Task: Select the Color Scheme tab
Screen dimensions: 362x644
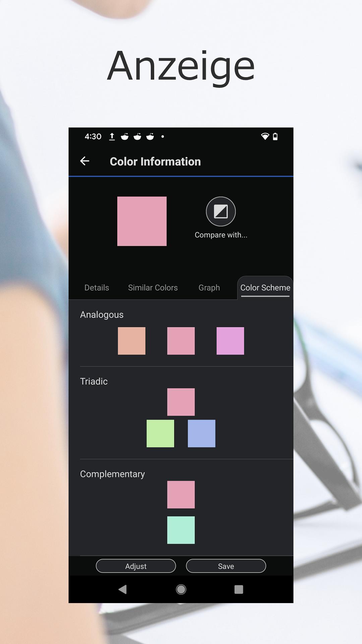Action: pos(265,288)
